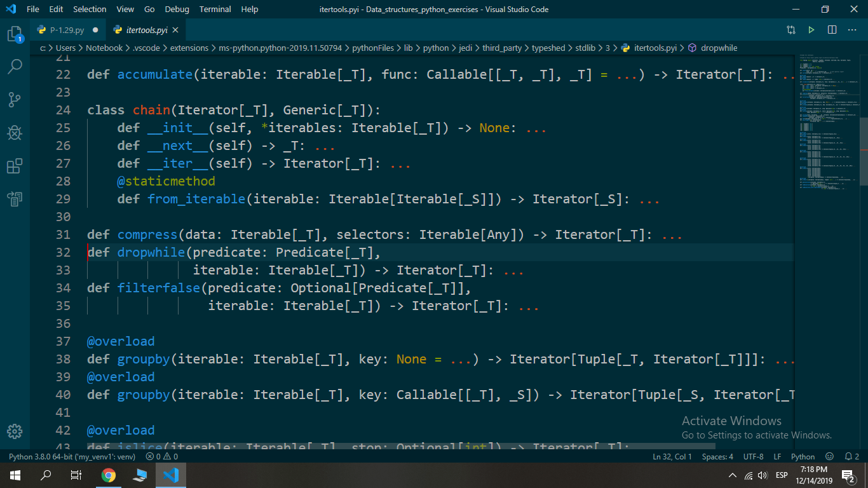Viewport: 868px width, 488px height.
Task: Open the Manage gear menu
Action: point(15,431)
